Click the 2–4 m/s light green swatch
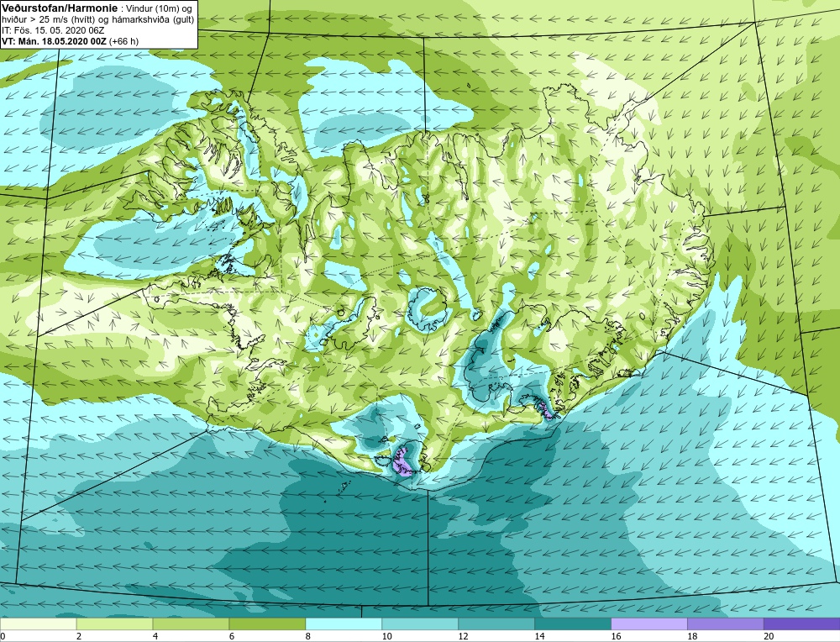The width and height of the screenshot is (840, 642). pos(114,624)
